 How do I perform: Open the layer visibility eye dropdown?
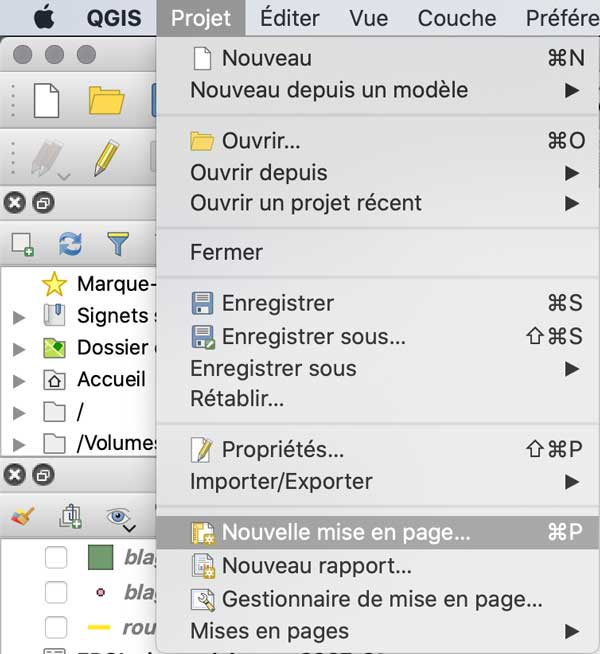coord(121,517)
